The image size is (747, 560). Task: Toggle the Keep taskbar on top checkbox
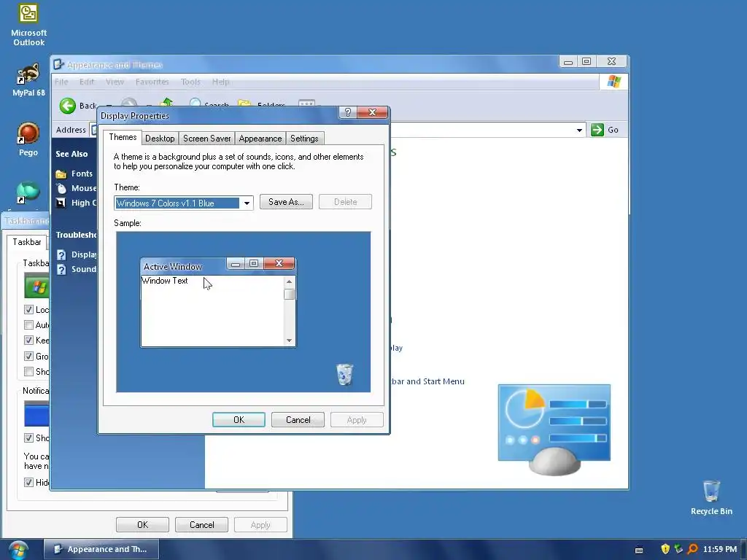pos(28,340)
